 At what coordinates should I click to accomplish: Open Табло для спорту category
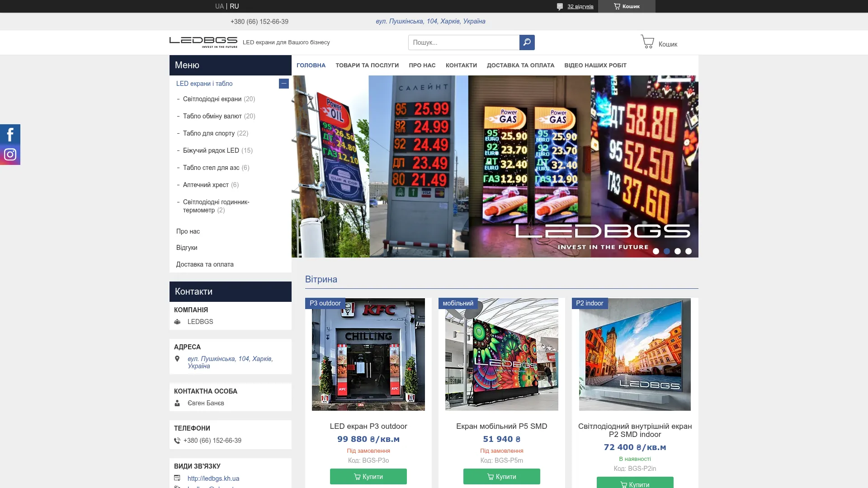point(209,133)
